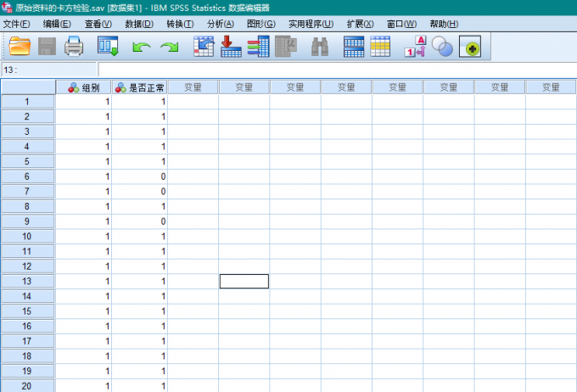Open the 查看(V) menu

(98, 24)
